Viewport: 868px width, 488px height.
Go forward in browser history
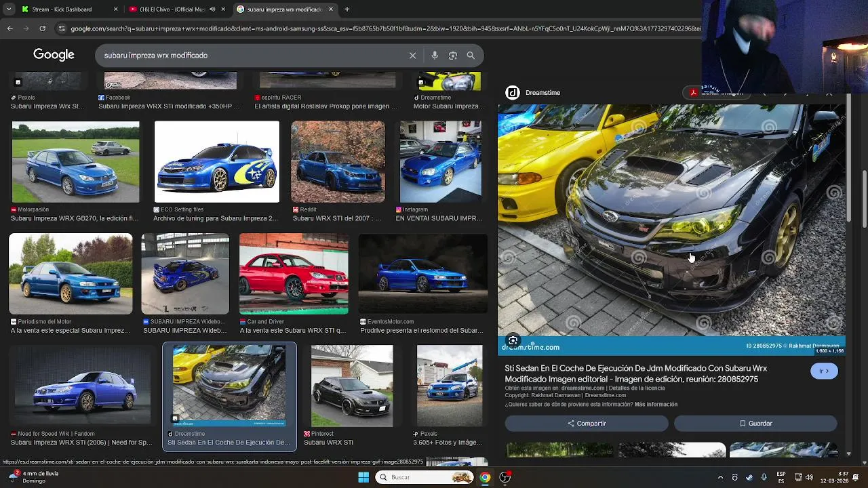click(x=26, y=28)
